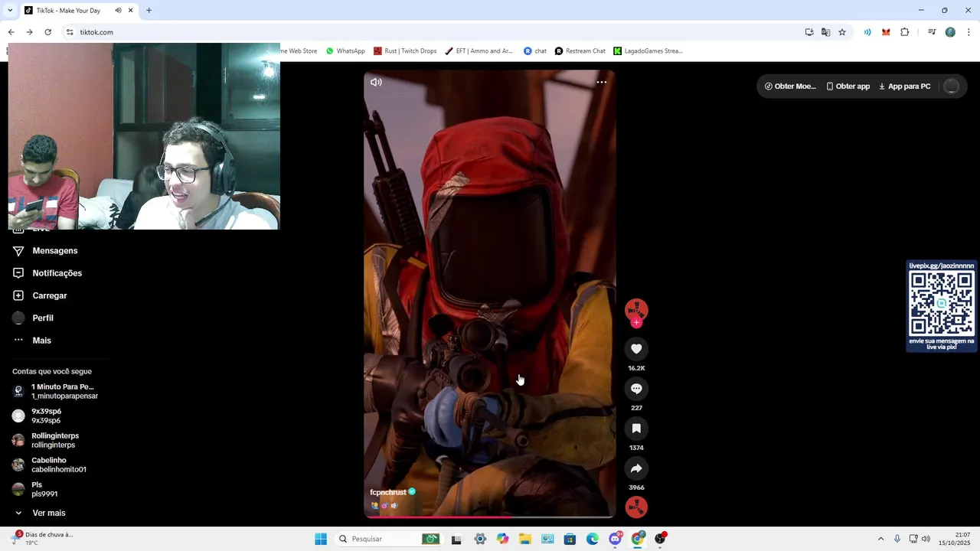The image size is (980, 551).
Task: Open the video's three-dot options menu
Action: pos(602,82)
